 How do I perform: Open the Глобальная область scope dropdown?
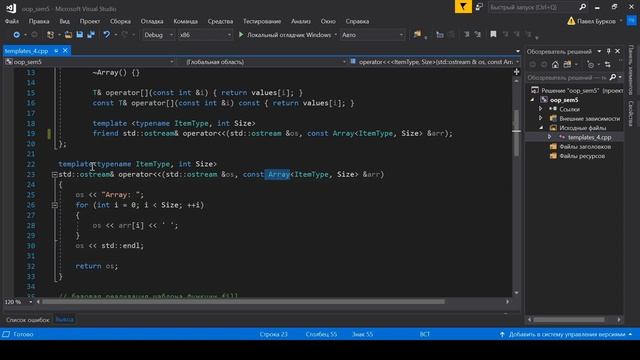[x=261, y=62]
